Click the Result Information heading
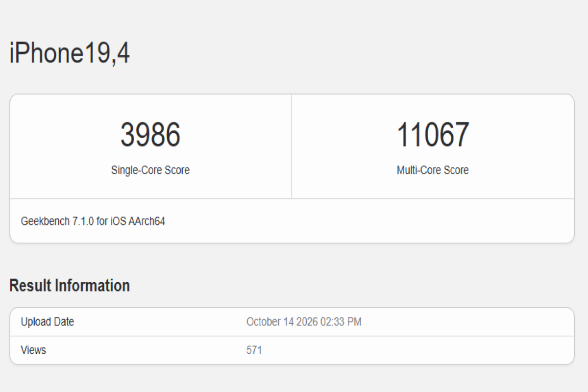Screen dimensions: 588x392 (70, 285)
